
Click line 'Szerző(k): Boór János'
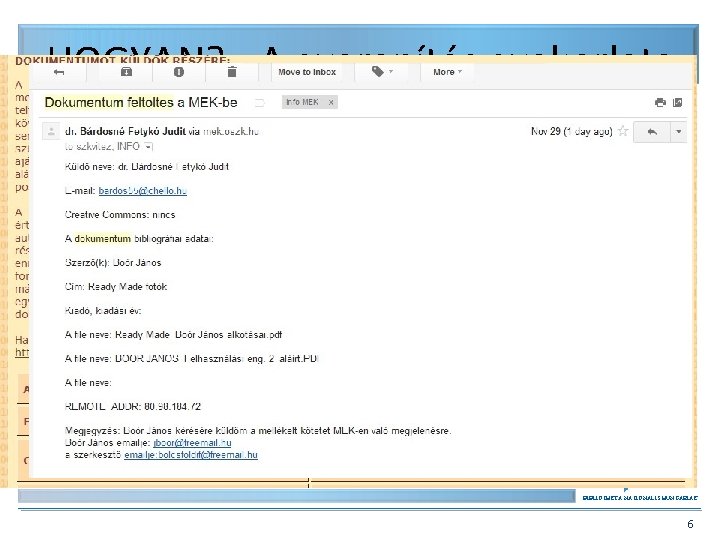[x=113, y=263]
